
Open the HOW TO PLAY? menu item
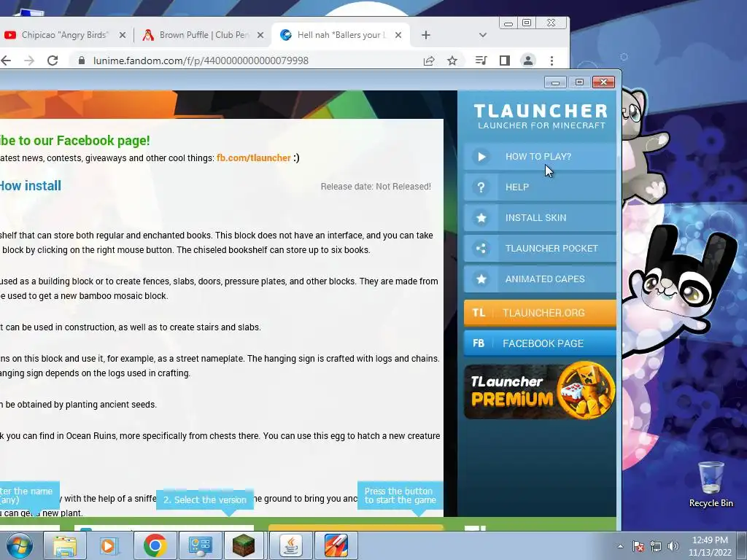[x=540, y=157]
